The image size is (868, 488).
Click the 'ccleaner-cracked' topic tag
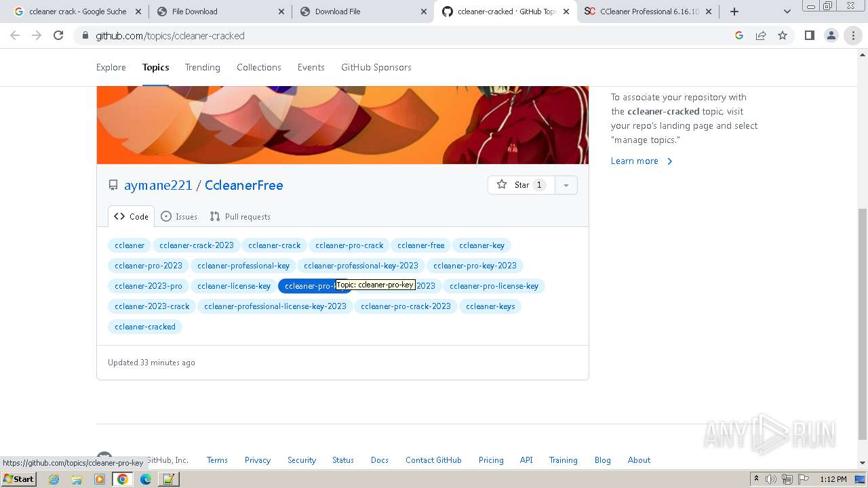(145, 327)
